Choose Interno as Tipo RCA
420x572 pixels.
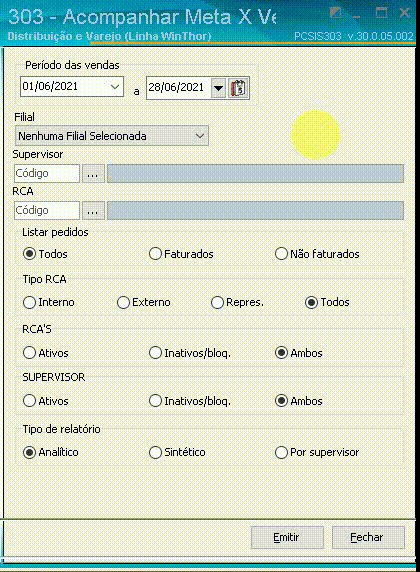coord(49,302)
